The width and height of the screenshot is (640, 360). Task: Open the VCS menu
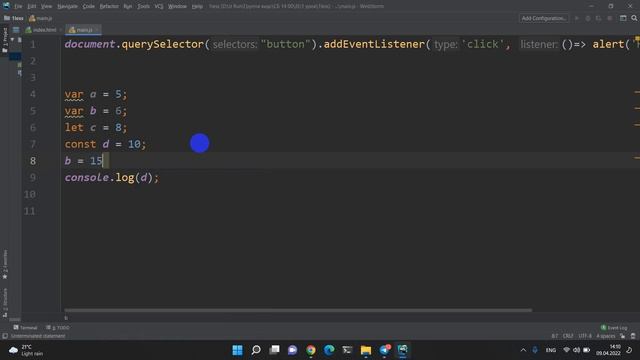click(159, 7)
